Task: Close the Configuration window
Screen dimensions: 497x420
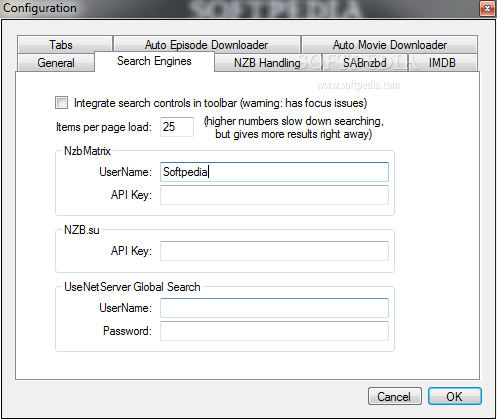Action: tap(487, 8)
